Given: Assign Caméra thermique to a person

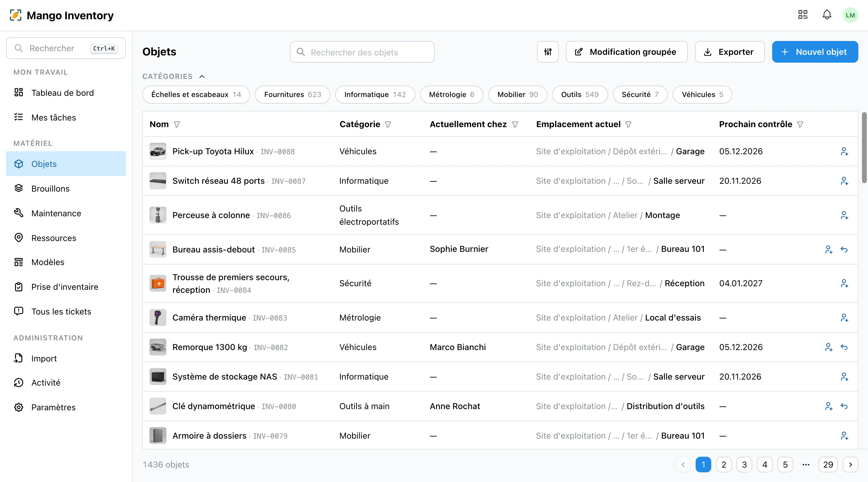Looking at the screenshot, I should [x=844, y=318].
